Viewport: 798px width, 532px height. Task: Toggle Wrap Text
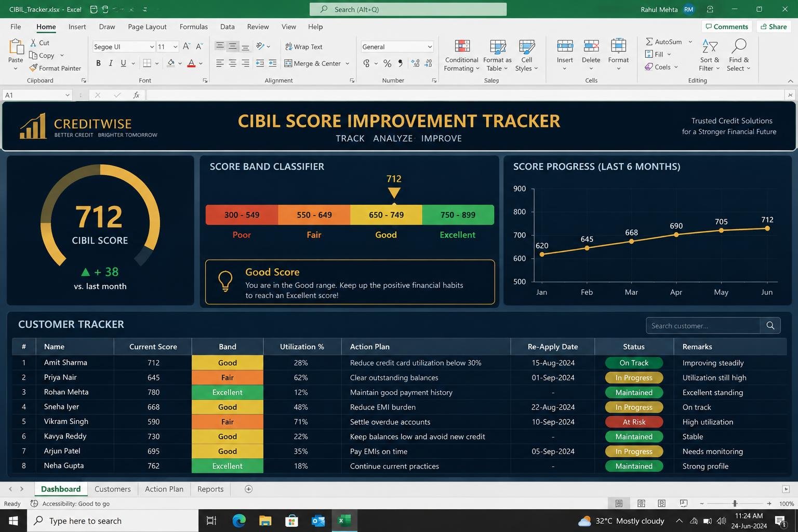tap(304, 47)
